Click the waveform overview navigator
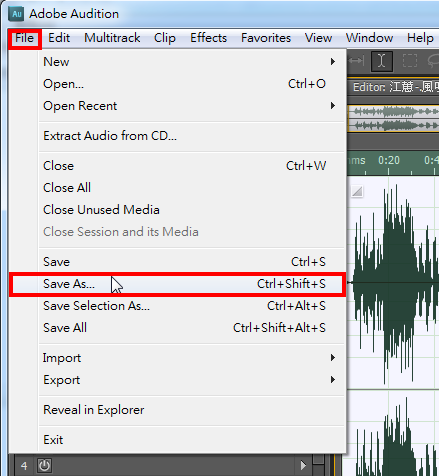The height and width of the screenshot is (476, 439). 393,119
